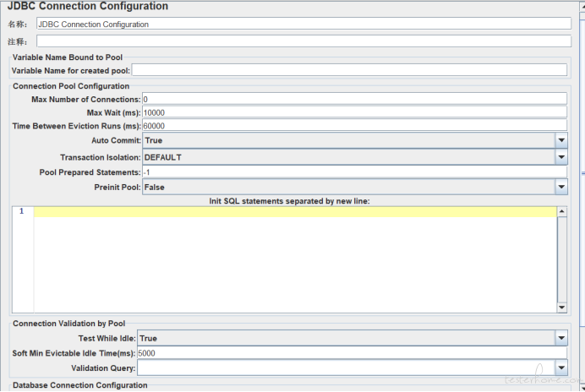Click line number 1 in SQL editor gutter

tap(22, 212)
